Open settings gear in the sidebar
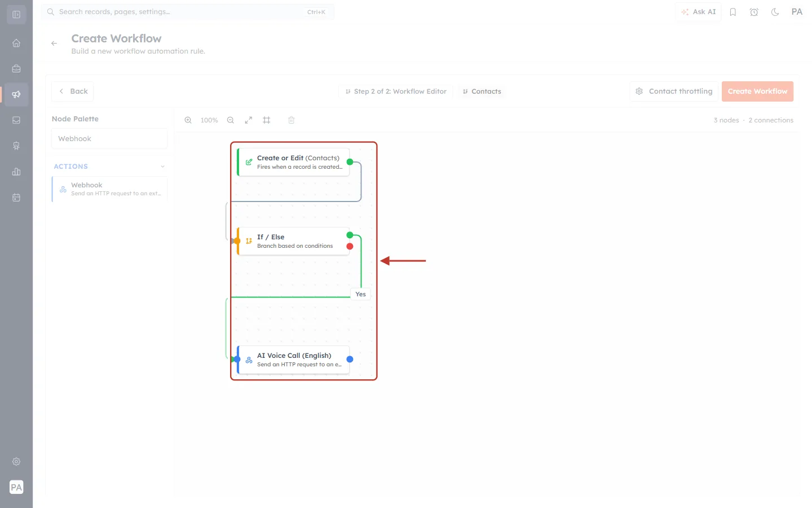The height and width of the screenshot is (508, 812). pyautogui.click(x=16, y=462)
